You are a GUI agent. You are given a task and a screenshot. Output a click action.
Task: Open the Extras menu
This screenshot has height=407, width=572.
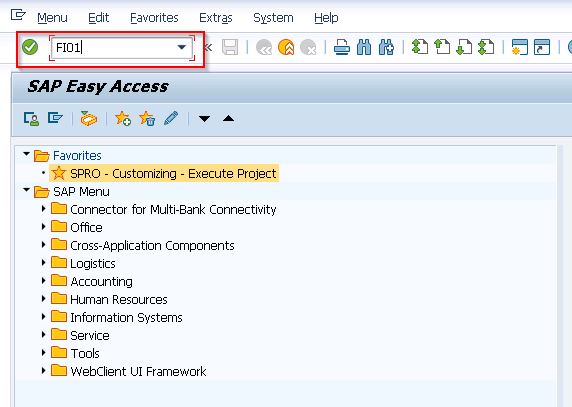tap(216, 18)
